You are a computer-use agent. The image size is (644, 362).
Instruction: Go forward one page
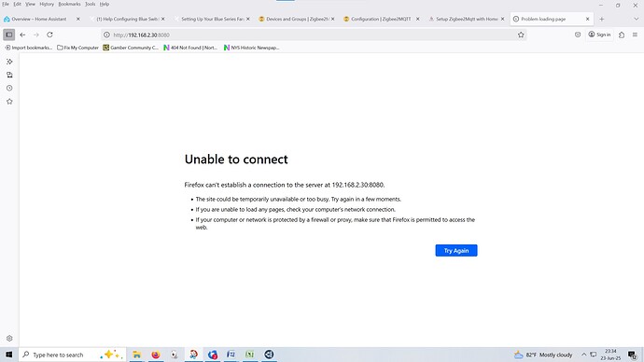pos(36,35)
